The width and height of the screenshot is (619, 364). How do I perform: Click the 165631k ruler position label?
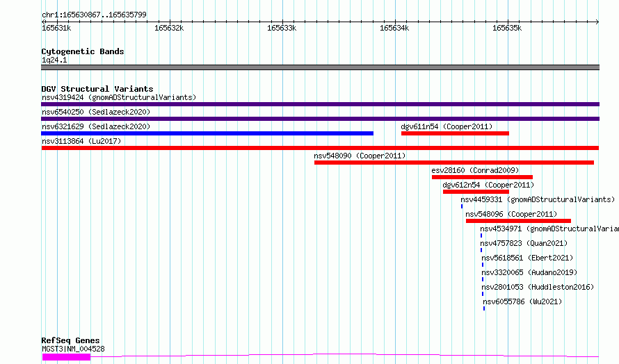[x=56, y=28]
